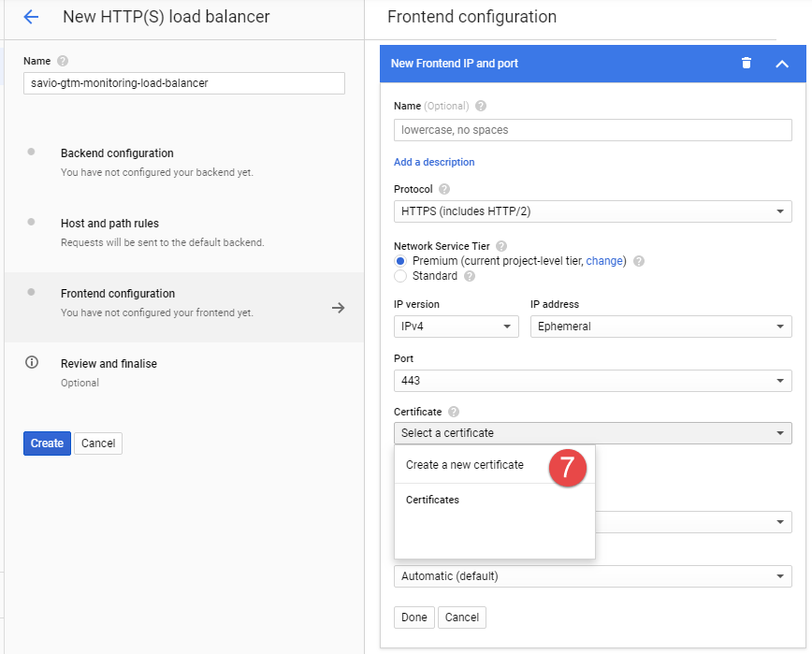Click help icon next to load balancer Name
812x654 pixels.
coord(63,61)
